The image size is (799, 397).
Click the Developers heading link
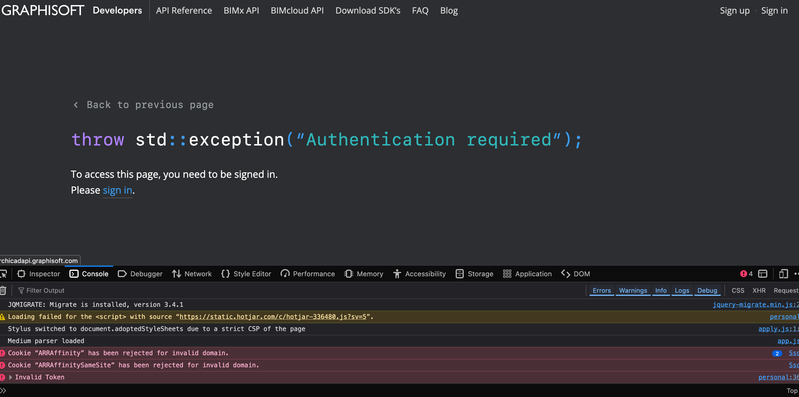[x=117, y=11]
